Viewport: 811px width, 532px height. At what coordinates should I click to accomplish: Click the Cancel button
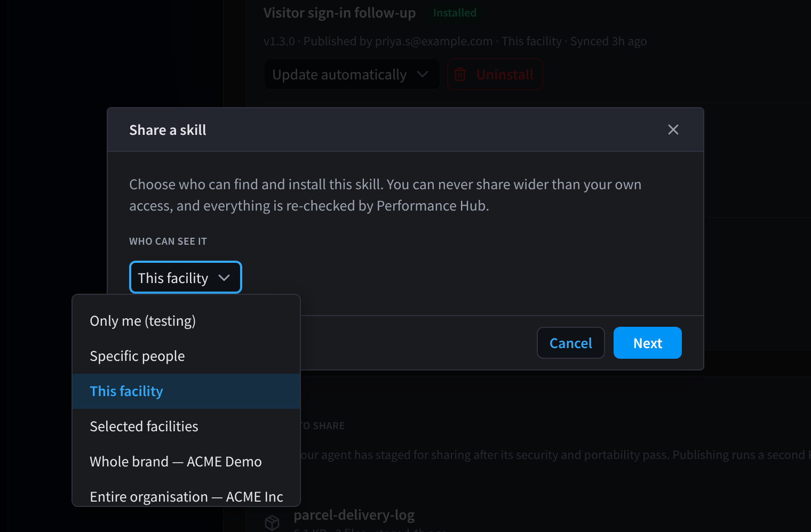pos(570,343)
